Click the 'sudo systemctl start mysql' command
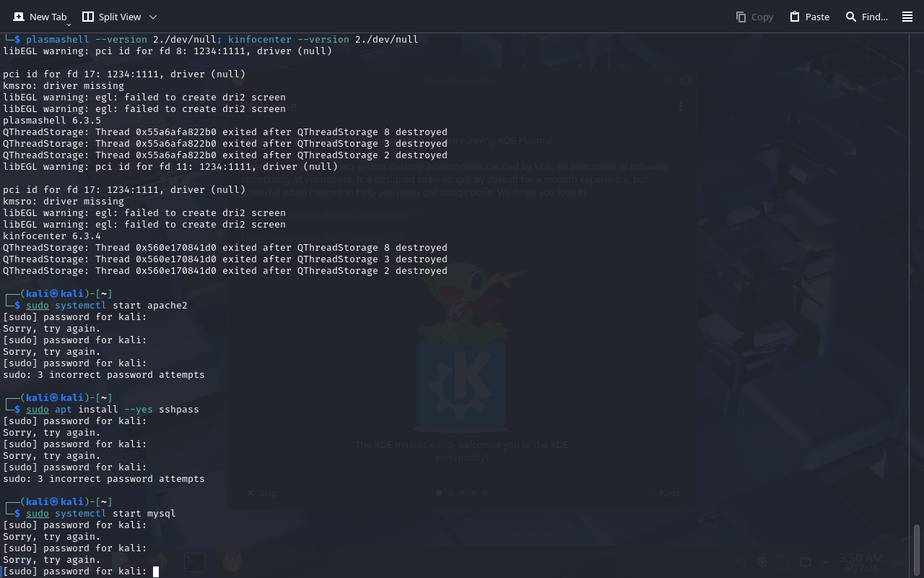The image size is (924, 578). point(101,514)
